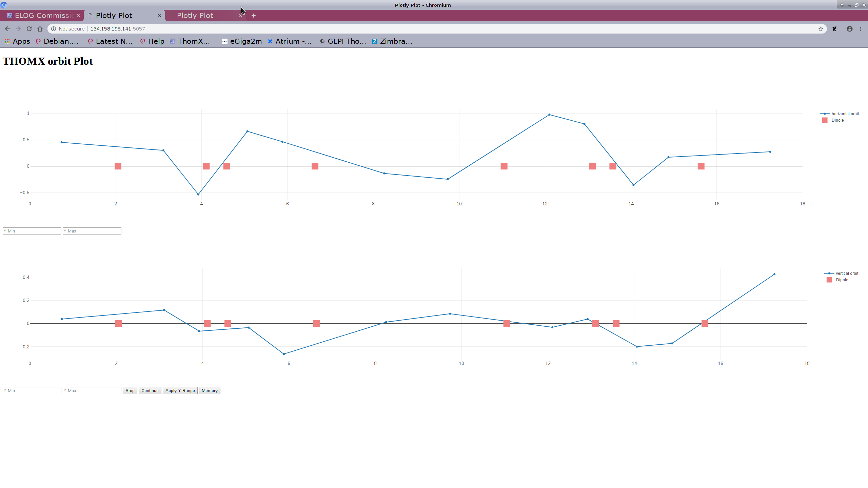Toggle vertical orbit trace in legend
The image size is (868, 488).
847,273
